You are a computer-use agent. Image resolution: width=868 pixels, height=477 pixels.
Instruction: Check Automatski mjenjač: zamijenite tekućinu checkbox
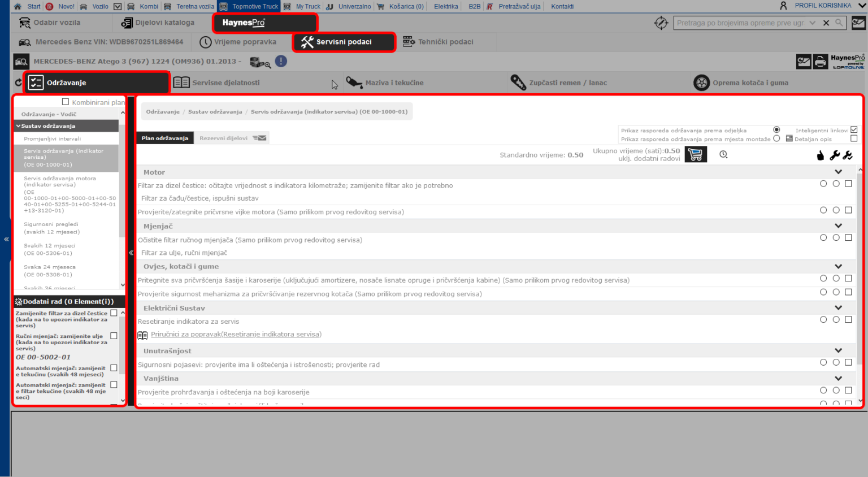click(x=114, y=368)
